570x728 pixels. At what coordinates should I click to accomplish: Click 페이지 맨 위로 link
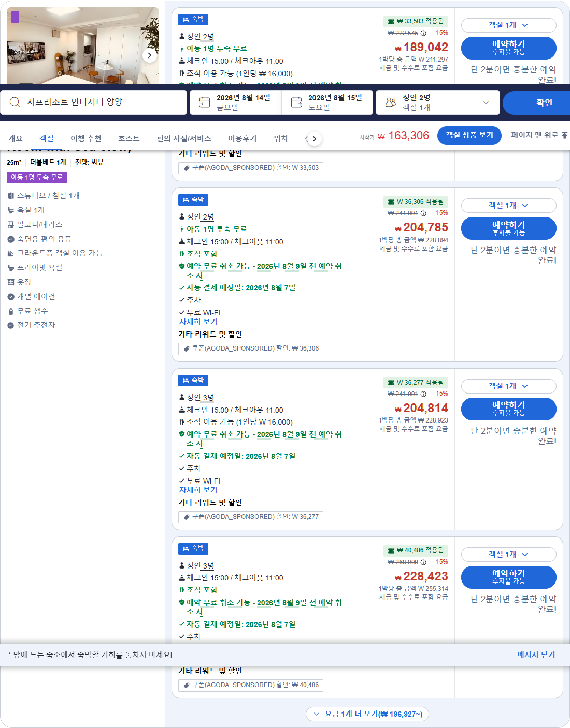point(534,135)
